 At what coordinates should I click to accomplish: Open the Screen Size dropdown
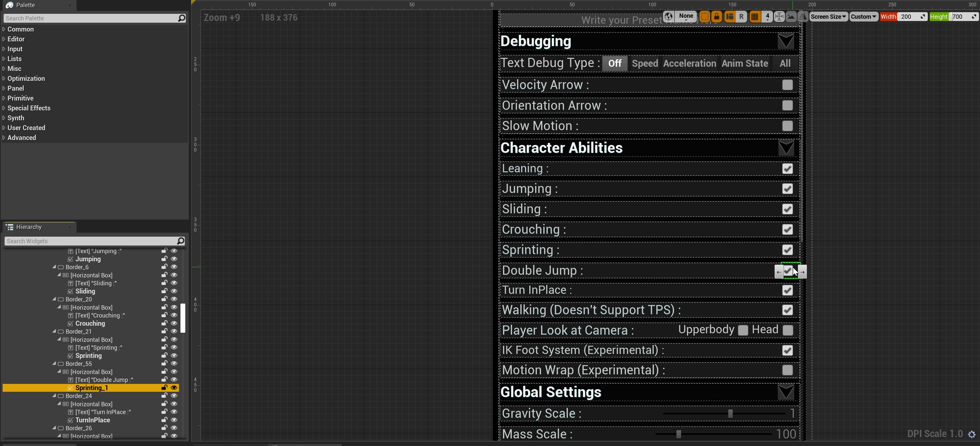click(828, 17)
